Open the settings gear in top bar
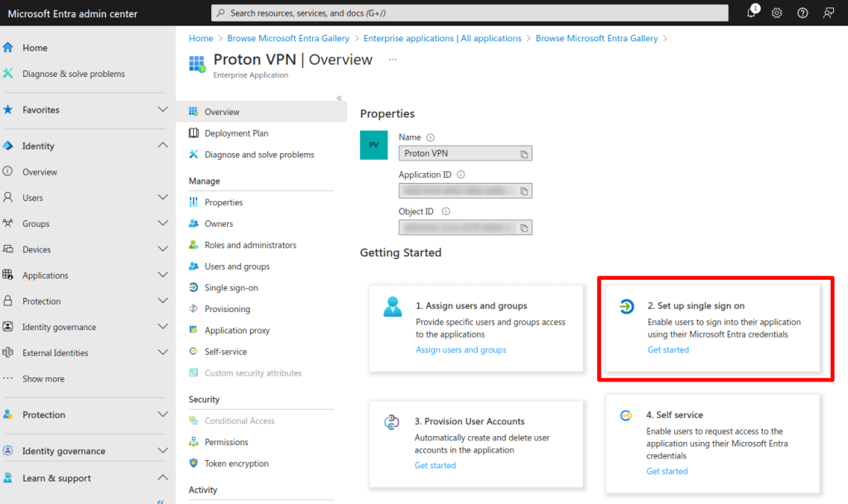This screenshot has width=848, height=504. [x=777, y=13]
